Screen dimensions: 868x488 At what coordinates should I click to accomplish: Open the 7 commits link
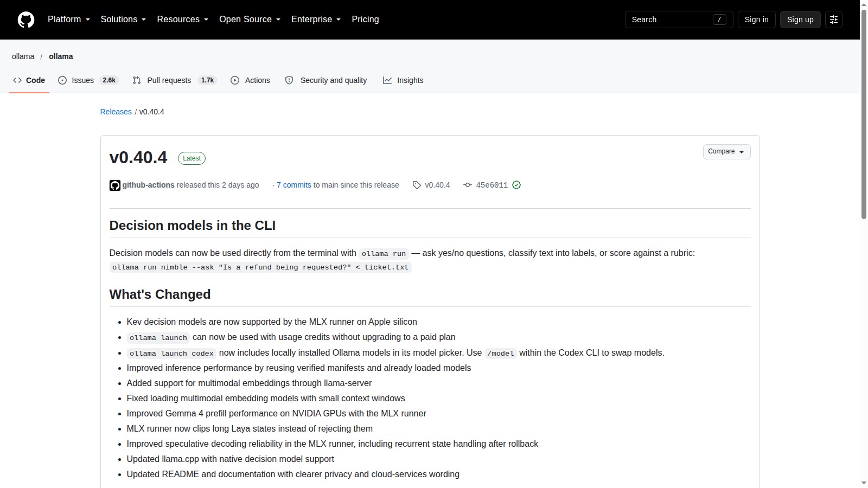(294, 185)
